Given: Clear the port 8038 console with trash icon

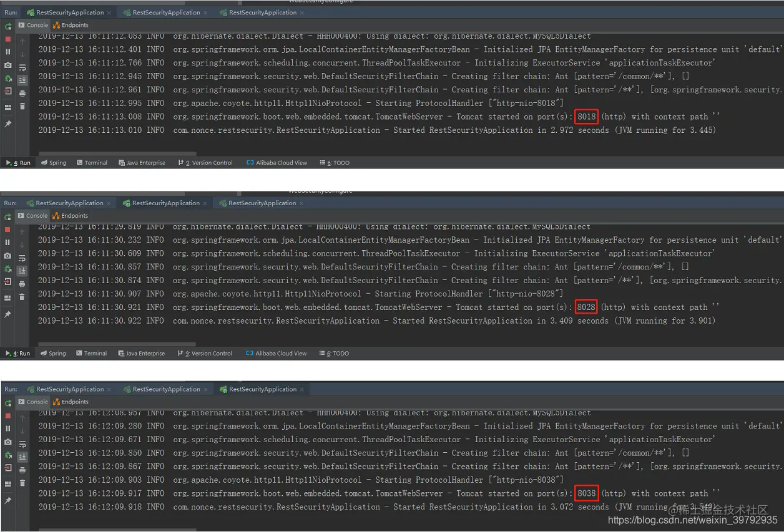Looking at the screenshot, I should (22, 483).
